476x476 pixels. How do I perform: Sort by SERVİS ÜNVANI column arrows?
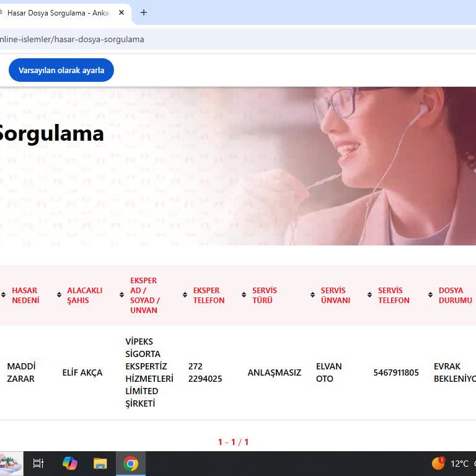click(x=312, y=295)
